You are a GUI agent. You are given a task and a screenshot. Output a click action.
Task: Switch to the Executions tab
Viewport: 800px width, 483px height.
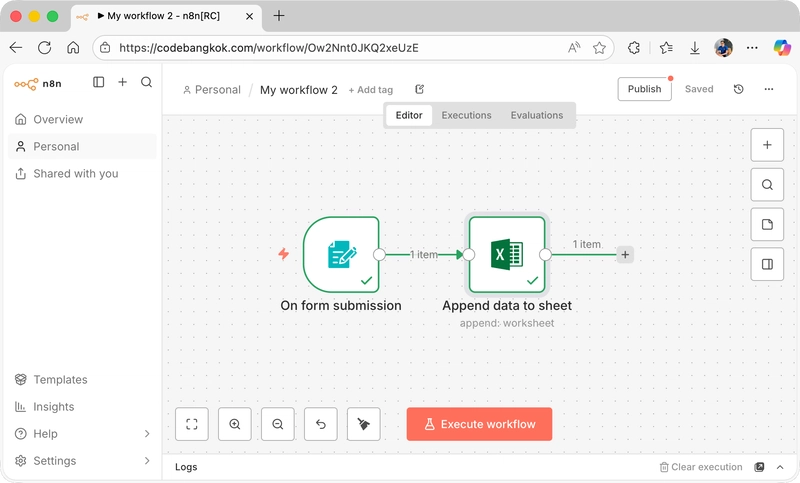[x=466, y=115]
